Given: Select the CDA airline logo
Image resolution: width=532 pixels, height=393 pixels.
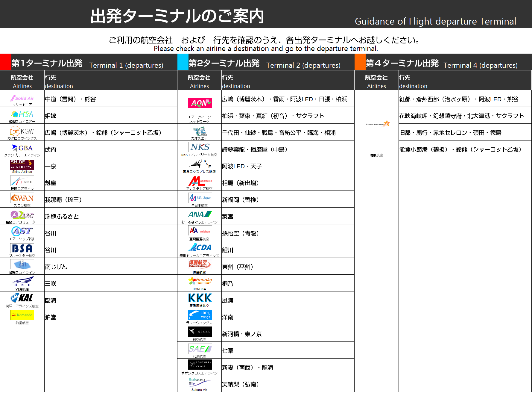Looking at the screenshot, I should (200, 247).
